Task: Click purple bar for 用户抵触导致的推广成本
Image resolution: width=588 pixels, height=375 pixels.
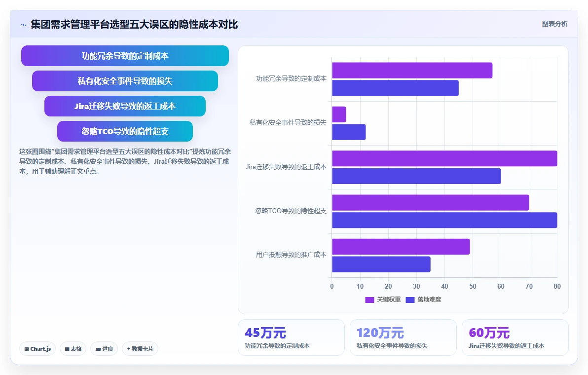Action: point(401,247)
